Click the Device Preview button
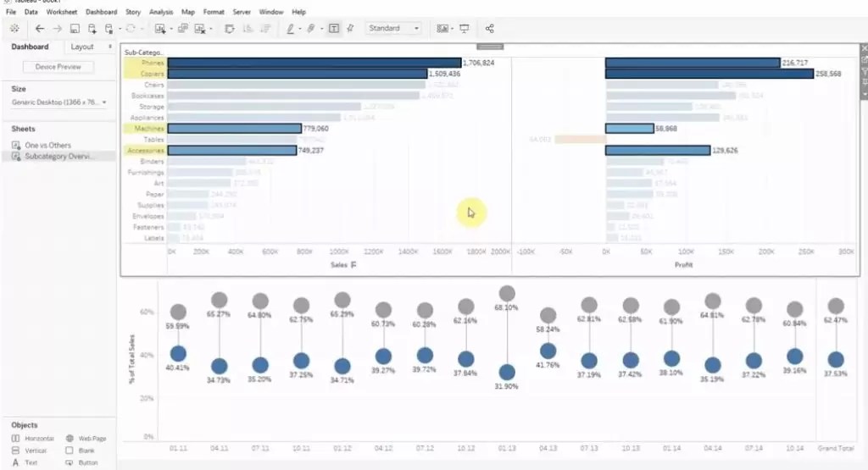 pos(58,67)
